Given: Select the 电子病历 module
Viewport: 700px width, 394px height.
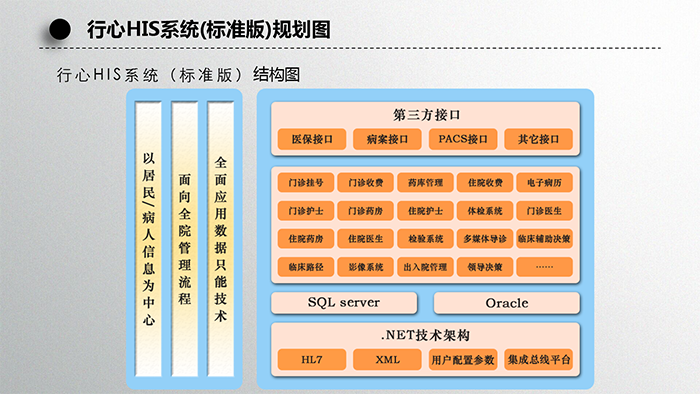Looking at the screenshot, I should pos(545,182).
